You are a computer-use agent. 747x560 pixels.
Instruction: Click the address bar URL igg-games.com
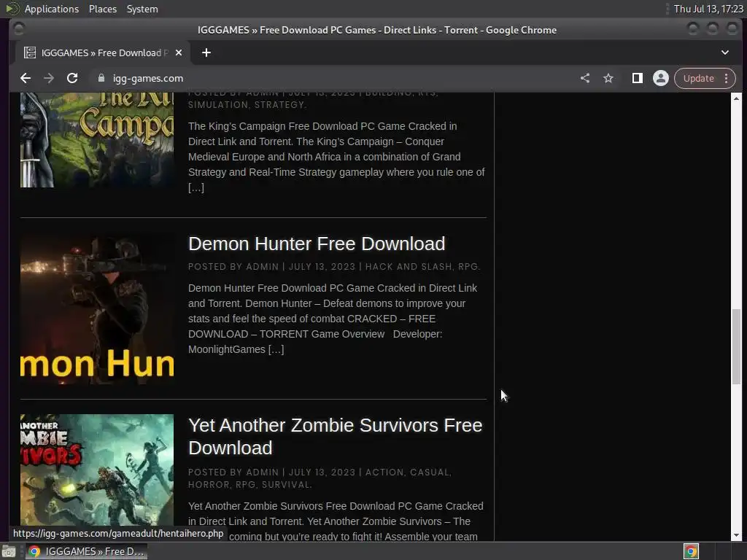point(147,78)
